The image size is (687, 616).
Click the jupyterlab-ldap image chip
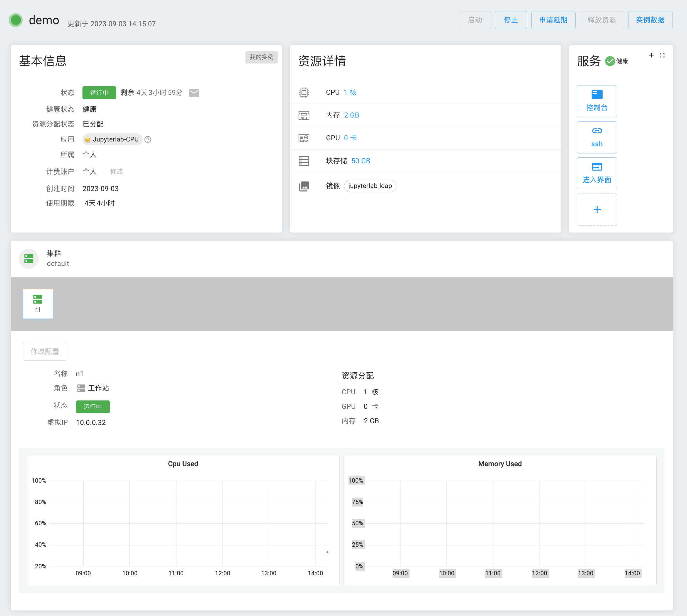coord(370,186)
